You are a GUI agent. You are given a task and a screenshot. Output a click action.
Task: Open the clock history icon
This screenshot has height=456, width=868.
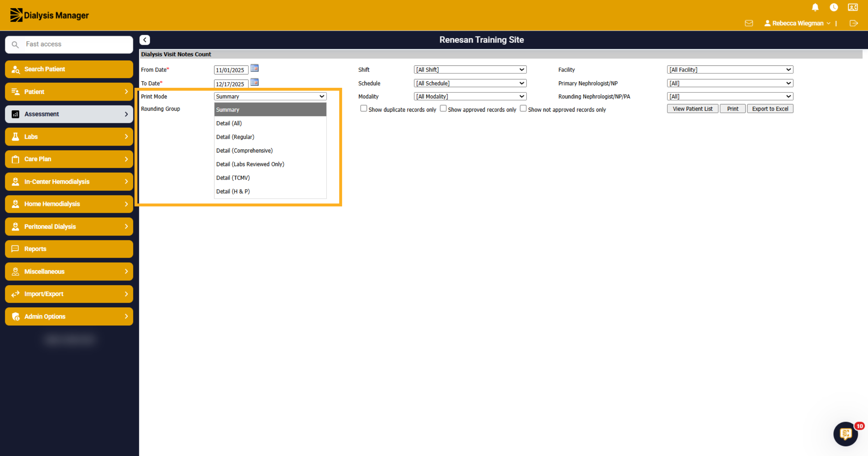[x=834, y=7]
